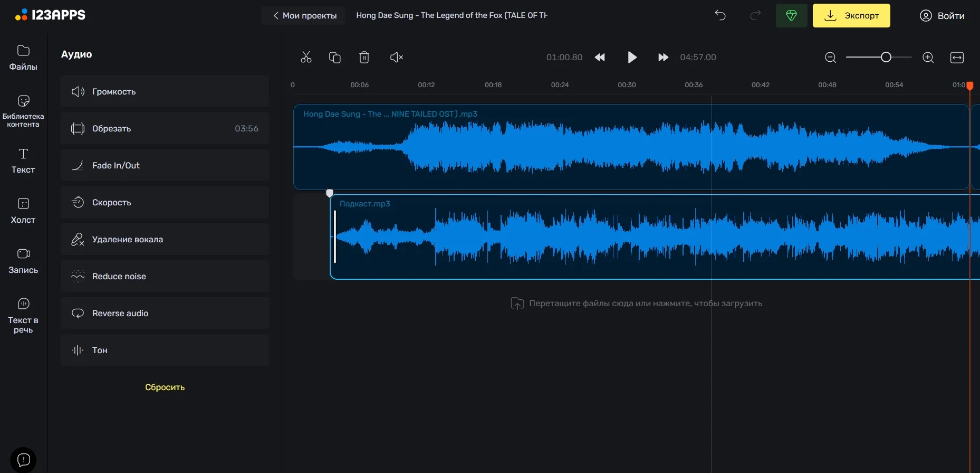980x473 pixels.
Task: Open the Скорость speed option
Action: (x=165, y=202)
